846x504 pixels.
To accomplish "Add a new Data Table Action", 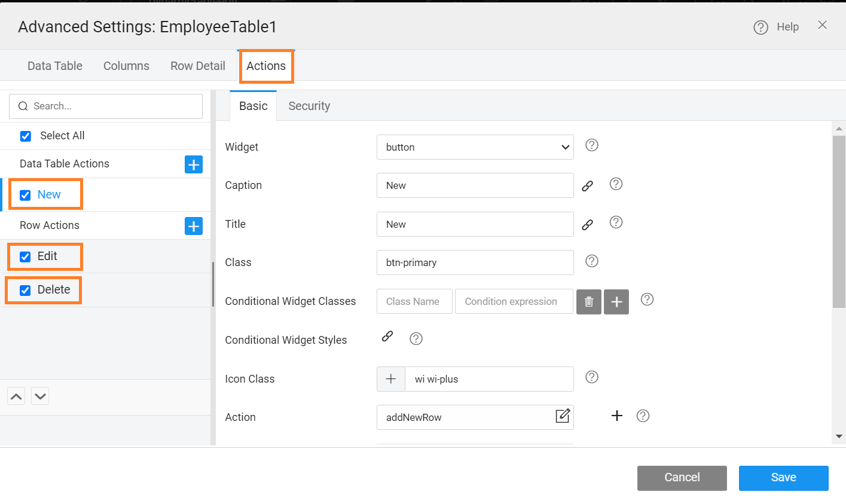I will [194, 164].
